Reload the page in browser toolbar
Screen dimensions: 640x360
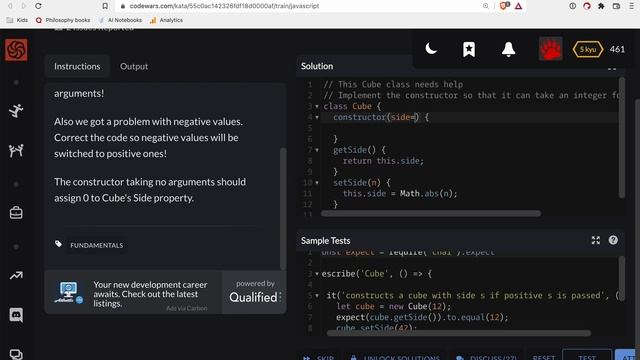38,6
